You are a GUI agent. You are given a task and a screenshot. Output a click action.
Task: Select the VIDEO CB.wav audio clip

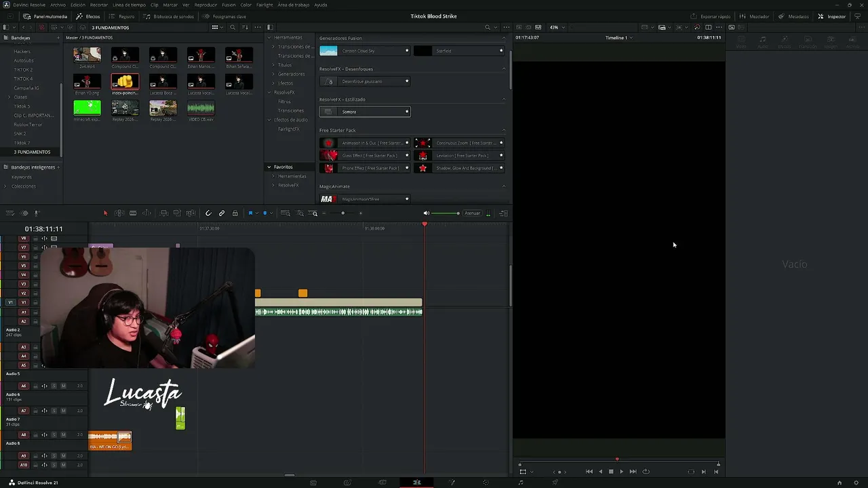coord(201,107)
